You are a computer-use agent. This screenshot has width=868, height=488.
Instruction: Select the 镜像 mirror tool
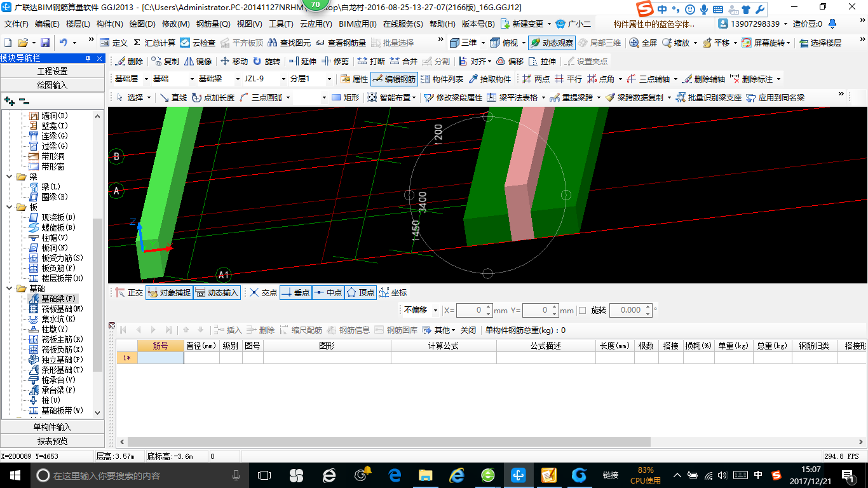click(x=198, y=62)
